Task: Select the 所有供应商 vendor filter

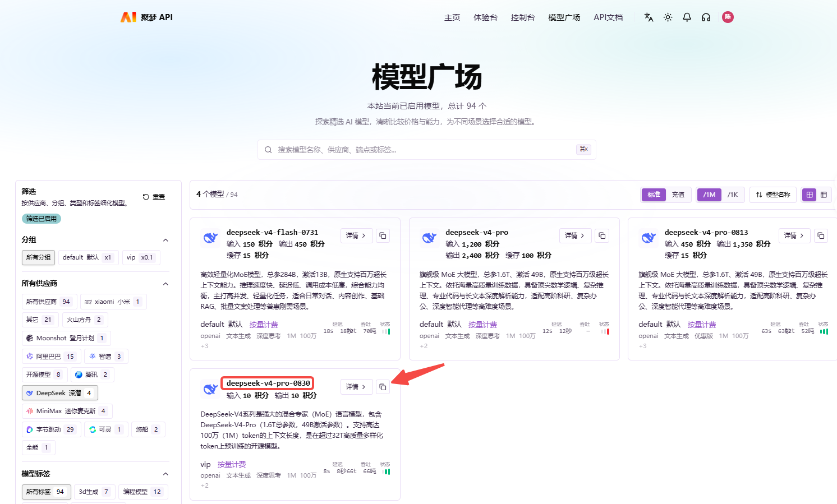Action: tap(49, 302)
